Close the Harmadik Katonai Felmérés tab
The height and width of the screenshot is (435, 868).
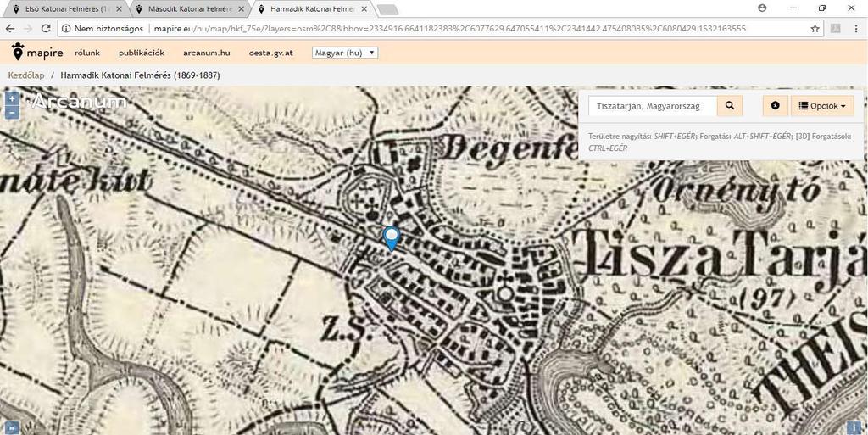(x=363, y=9)
